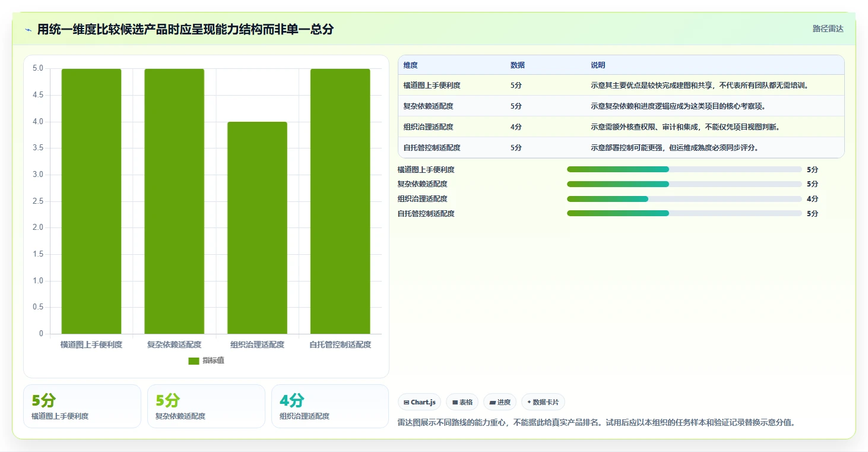Click the 数据卡片 tag chip
Image resolution: width=868 pixels, height=452 pixels.
pos(543,402)
